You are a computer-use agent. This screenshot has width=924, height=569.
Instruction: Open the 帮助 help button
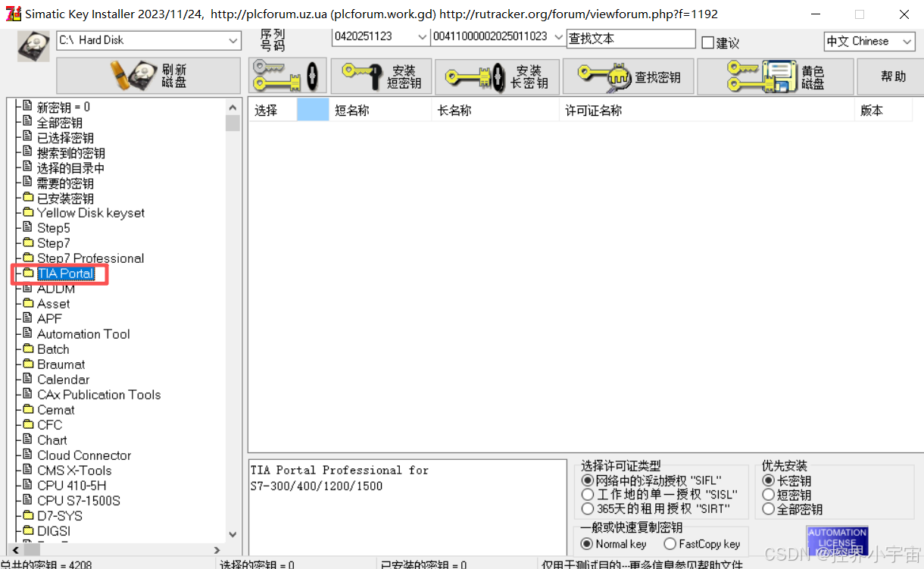892,76
